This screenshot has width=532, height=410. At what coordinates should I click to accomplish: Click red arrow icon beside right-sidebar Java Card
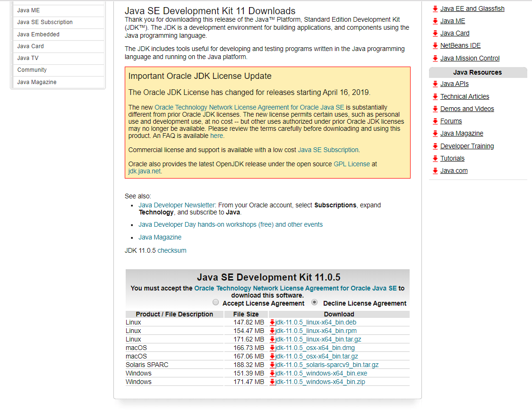click(435, 33)
